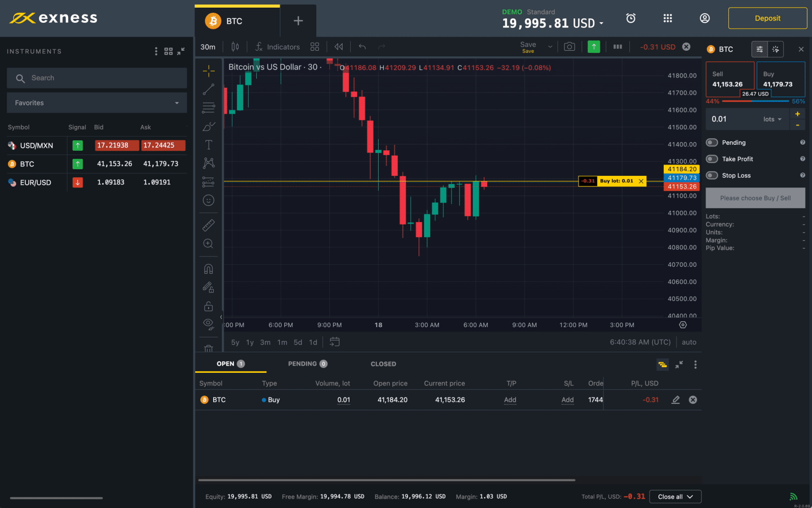Open the chart patterns tool
Viewport: 812px width, 508px height.
coord(209,163)
